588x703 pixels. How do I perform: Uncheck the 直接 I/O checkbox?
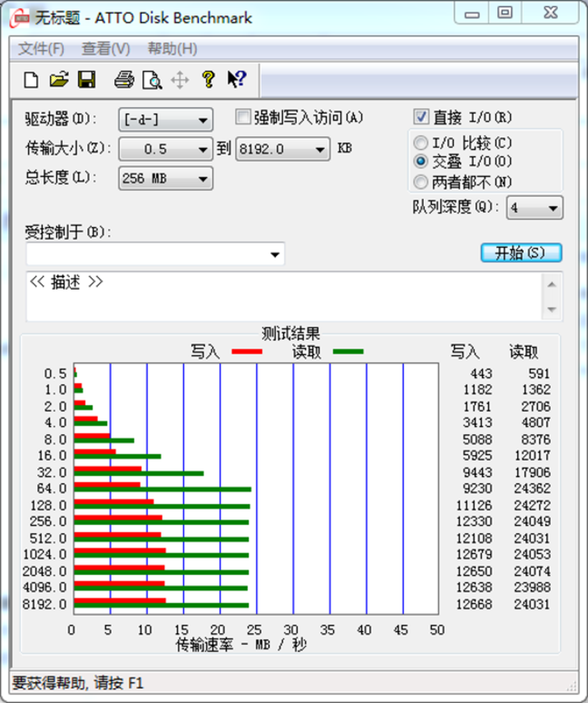coord(421,117)
